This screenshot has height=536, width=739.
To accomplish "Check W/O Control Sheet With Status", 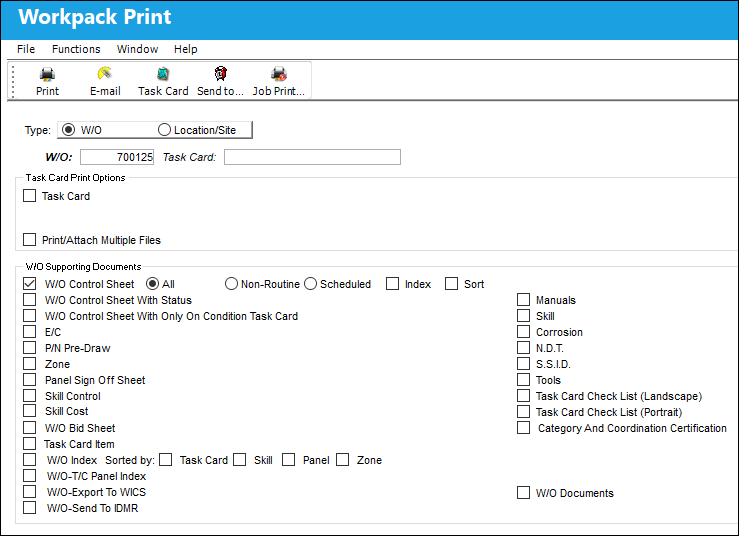I will 29,300.
